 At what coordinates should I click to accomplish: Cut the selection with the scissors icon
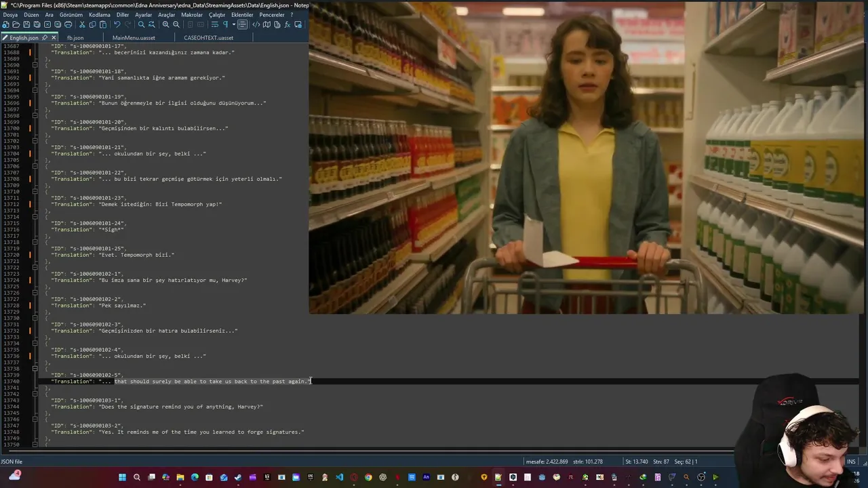pyautogui.click(x=82, y=24)
